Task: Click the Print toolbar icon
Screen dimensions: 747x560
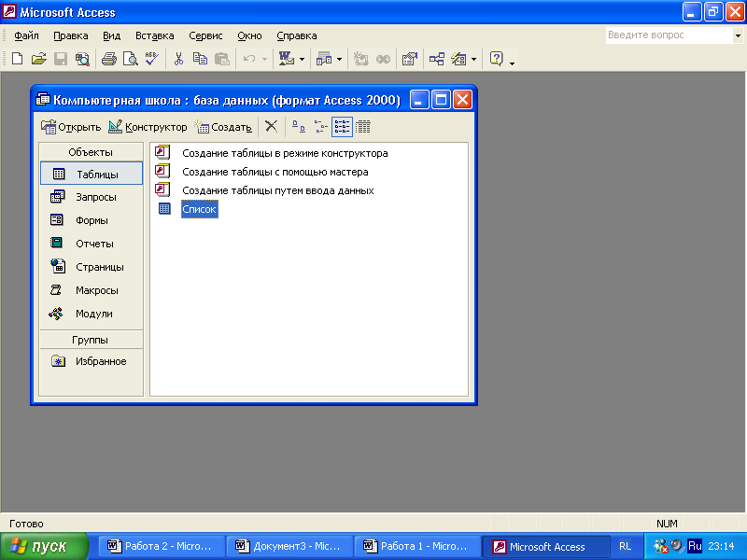Action: [x=109, y=59]
